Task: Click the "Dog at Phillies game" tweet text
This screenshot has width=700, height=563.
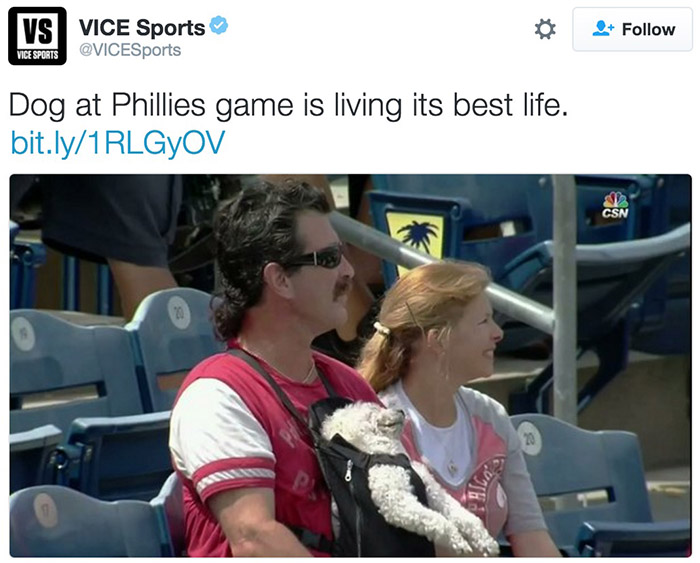Action: [289, 104]
